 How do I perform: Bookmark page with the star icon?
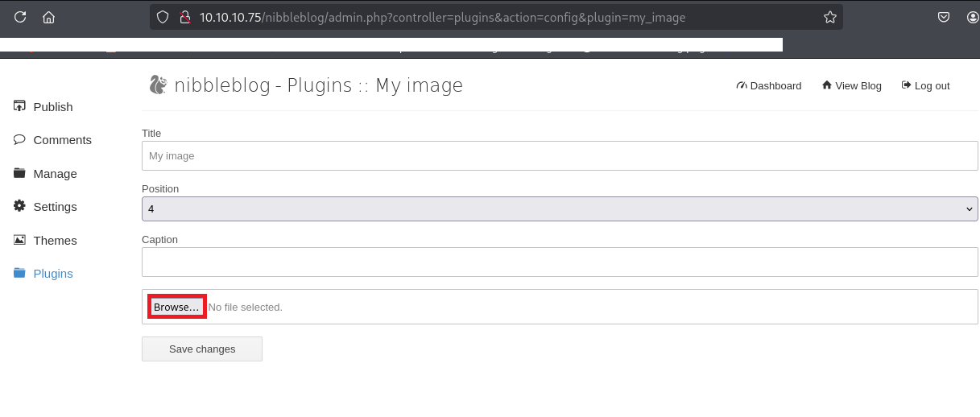(829, 17)
